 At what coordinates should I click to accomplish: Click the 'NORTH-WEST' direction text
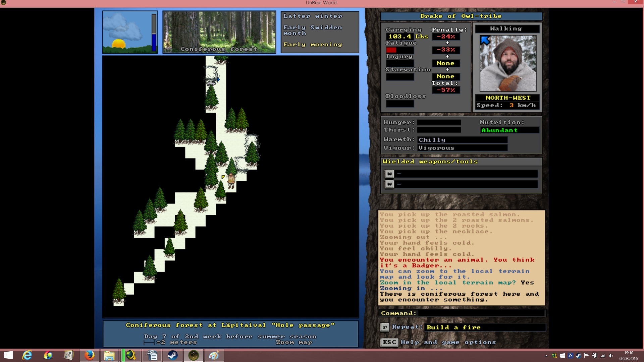508,98
